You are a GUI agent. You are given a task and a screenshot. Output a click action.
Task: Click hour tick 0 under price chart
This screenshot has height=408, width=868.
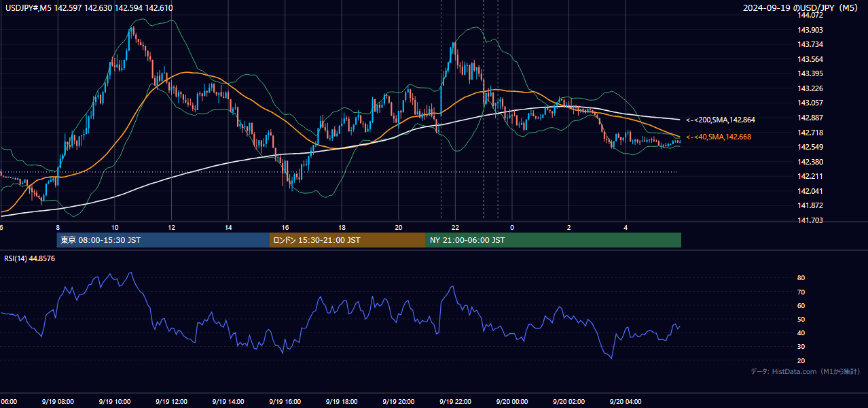[x=512, y=228]
